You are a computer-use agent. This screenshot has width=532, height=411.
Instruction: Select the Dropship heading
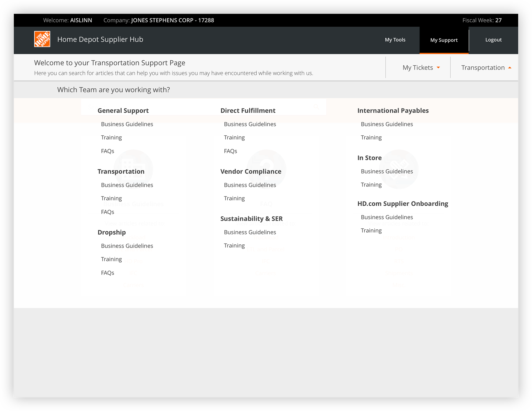point(112,232)
